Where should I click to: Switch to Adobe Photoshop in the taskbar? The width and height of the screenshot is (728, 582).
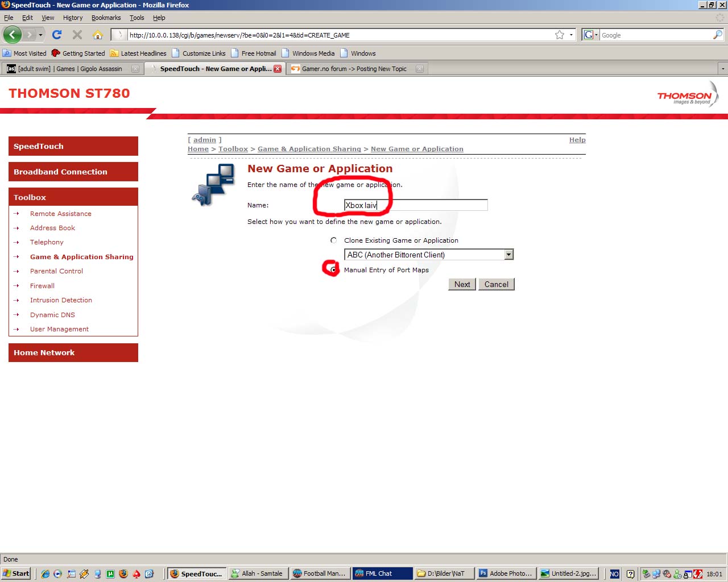click(506, 573)
